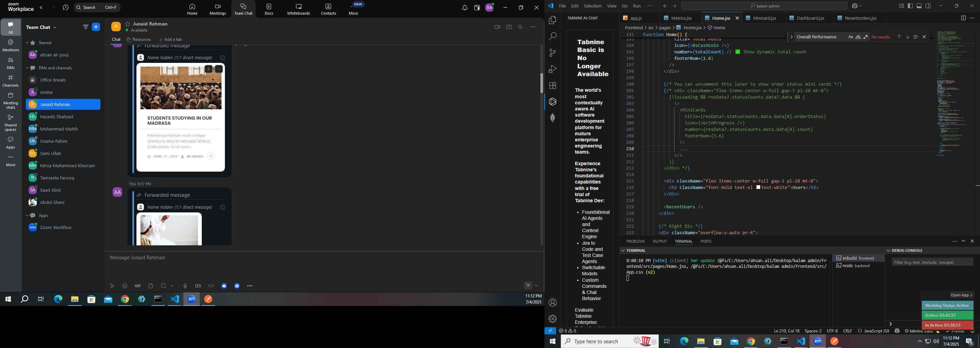This screenshot has height=348, width=980.
Task: Open madrasa students image thumbnail
Action: [181, 88]
